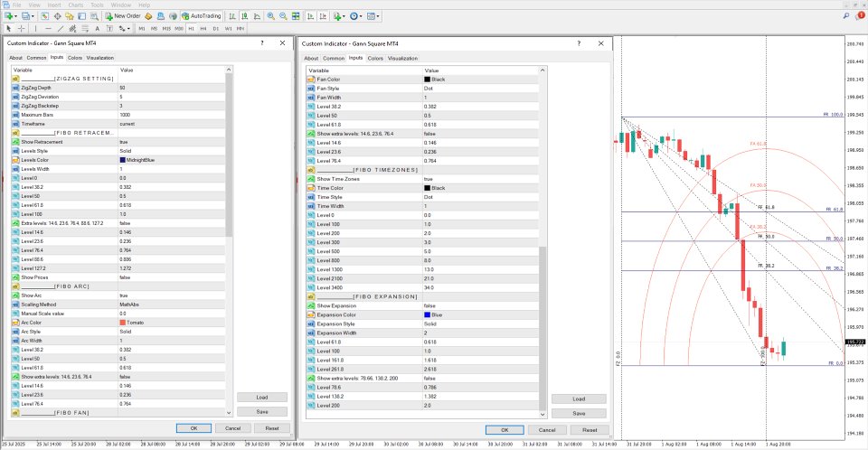Click the New Chart toolbar icon

point(9,16)
